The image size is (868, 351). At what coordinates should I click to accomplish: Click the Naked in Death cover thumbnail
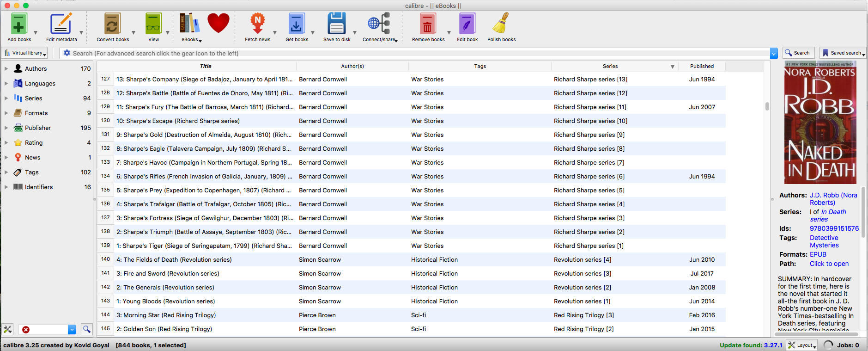(x=820, y=123)
